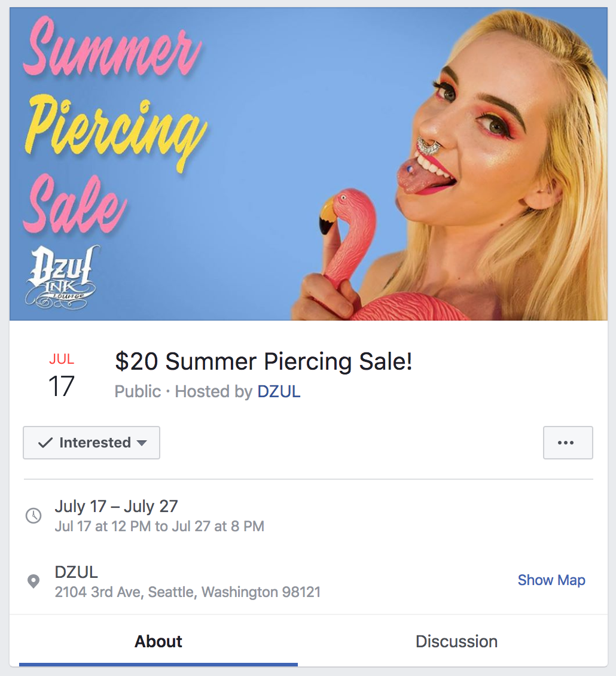Click the checkmark on the Interested button
Image resolution: width=616 pixels, height=676 pixels.
[45, 443]
